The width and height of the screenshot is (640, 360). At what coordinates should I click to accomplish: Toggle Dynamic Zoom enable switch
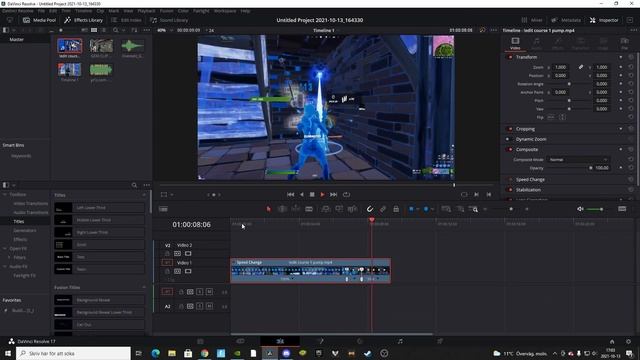coord(508,139)
